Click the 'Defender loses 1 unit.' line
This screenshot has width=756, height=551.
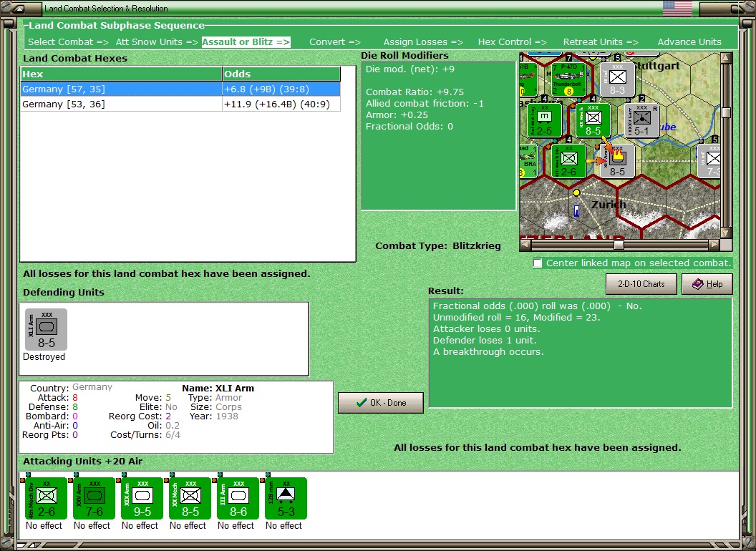(x=485, y=341)
